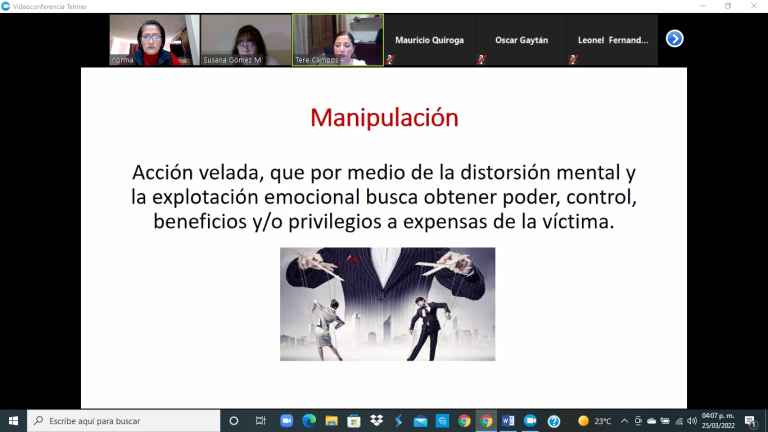Select Susana Gómez M video thumbnail

pyautogui.click(x=246, y=40)
